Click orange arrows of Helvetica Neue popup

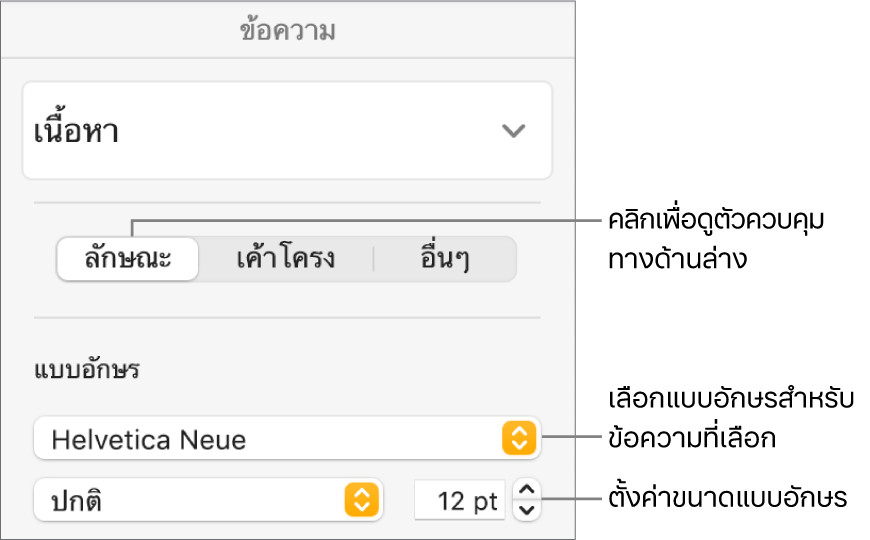pyautogui.click(x=518, y=438)
